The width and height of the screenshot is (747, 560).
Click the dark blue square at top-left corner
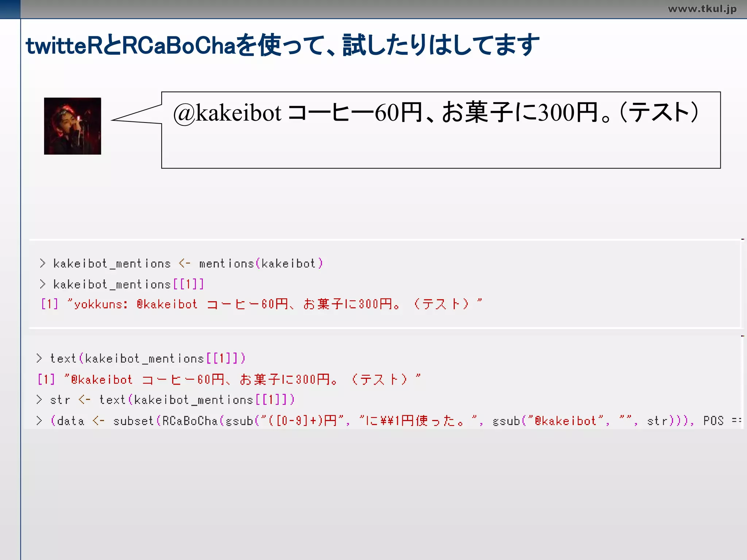click(x=10, y=9)
